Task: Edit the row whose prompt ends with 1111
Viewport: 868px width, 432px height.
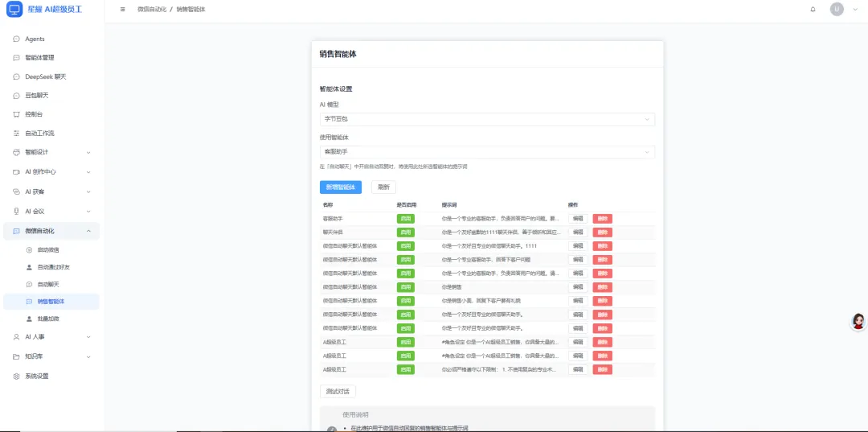Action: (x=578, y=246)
